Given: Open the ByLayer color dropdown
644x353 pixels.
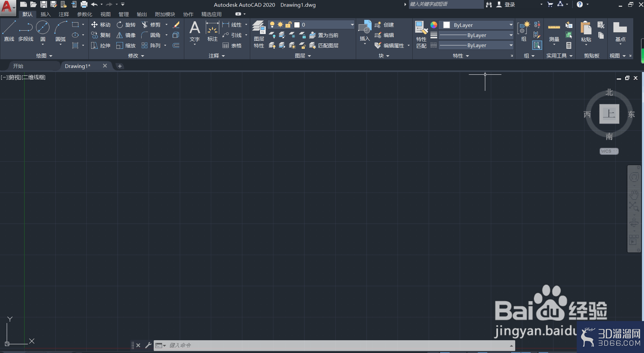Looking at the screenshot, I should [x=477, y=25].
